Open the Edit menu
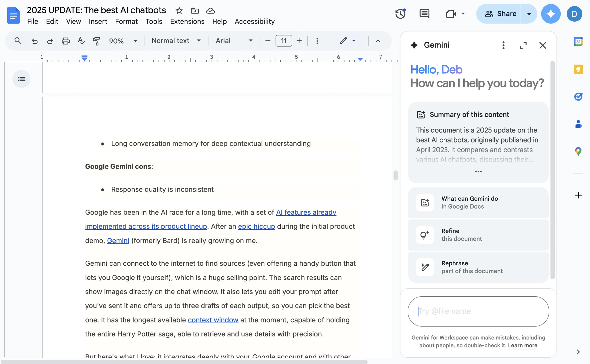Image resolution: width=590 pixels, height=364 pixels. pos(52,21)
